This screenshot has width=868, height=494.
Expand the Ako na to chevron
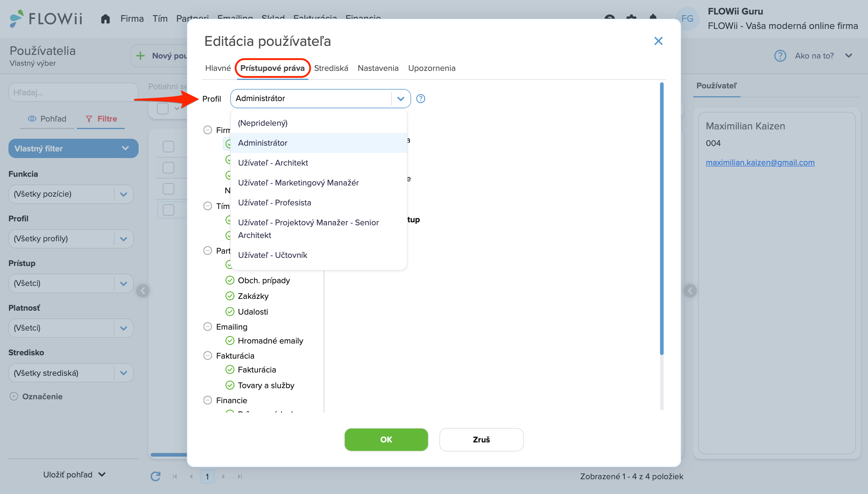[849, 55]
